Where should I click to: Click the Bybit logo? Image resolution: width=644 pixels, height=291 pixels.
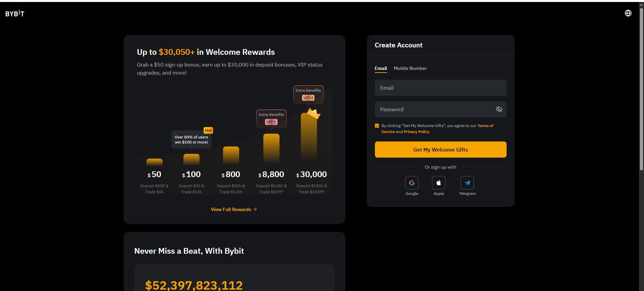tap(15, 13)
